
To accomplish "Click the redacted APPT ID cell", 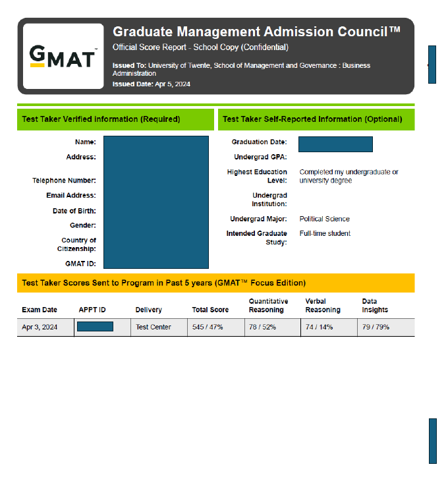I will click(x=95, y=327).
